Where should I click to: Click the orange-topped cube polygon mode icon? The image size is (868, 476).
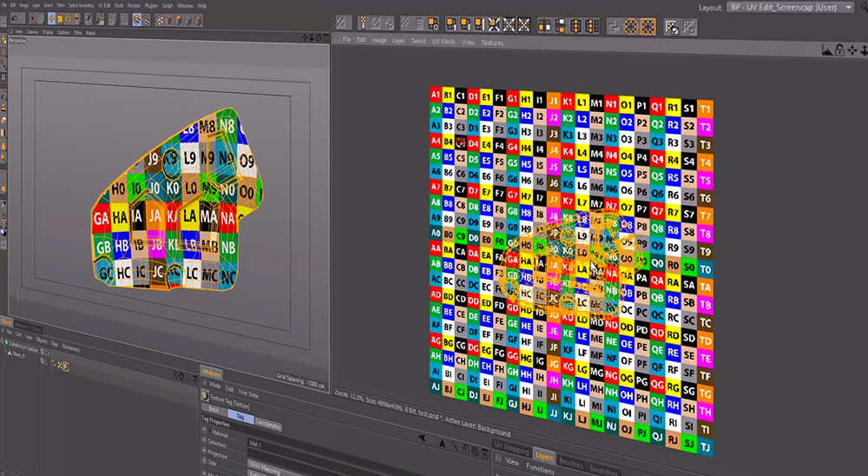178,20
